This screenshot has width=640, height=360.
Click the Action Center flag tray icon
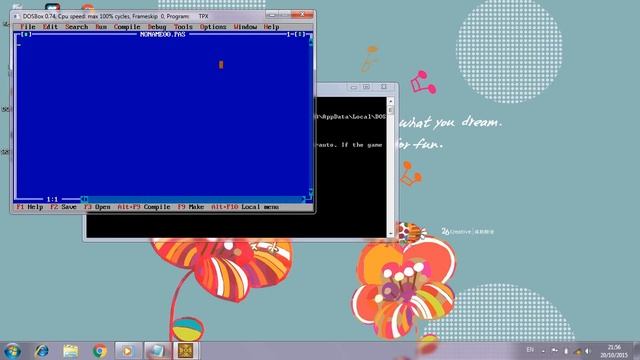[555, 351]
